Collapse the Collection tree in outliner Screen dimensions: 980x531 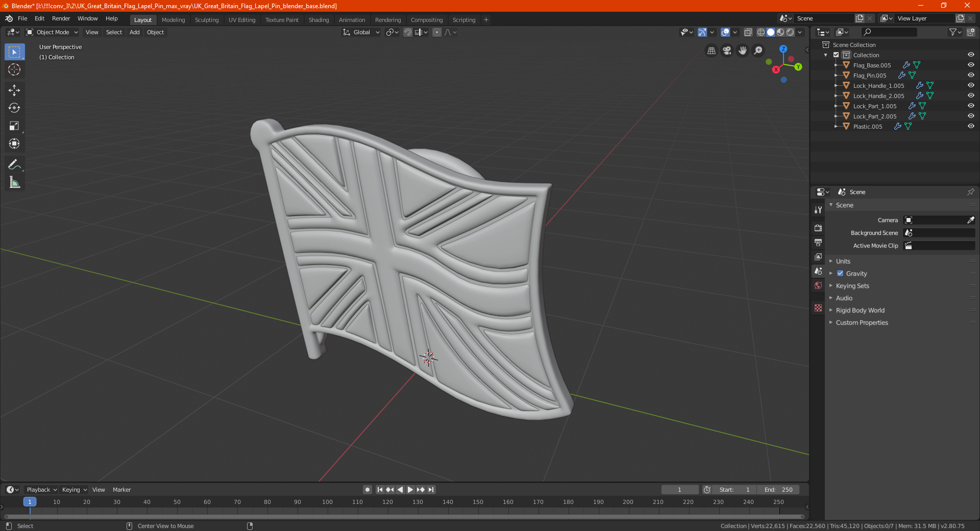tap(826, 55)
